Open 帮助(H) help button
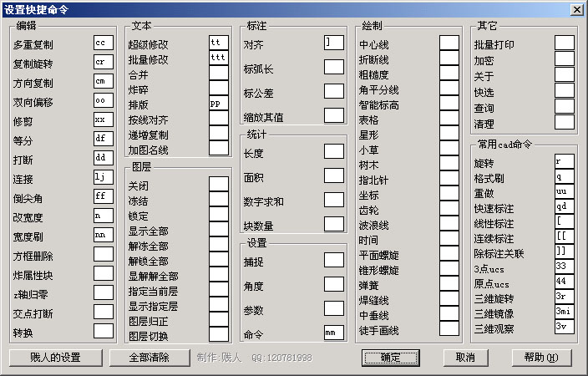 [x=540, y=358]
